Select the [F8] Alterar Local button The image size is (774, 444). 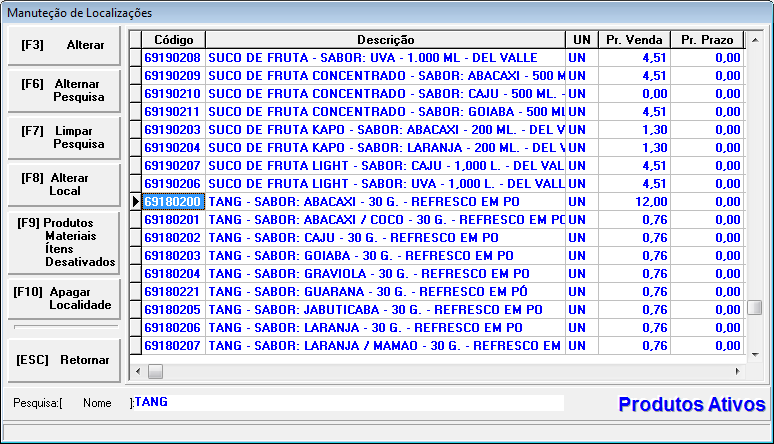64,184
